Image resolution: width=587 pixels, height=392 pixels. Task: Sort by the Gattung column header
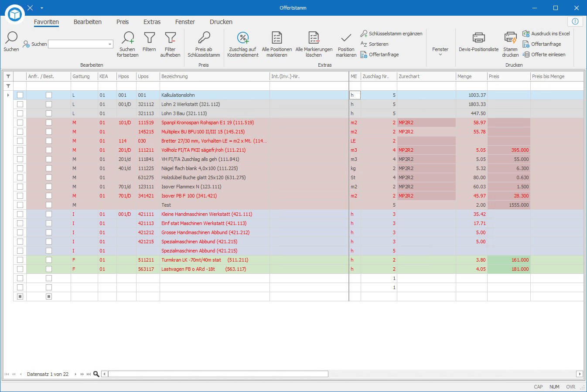(84, 76)
